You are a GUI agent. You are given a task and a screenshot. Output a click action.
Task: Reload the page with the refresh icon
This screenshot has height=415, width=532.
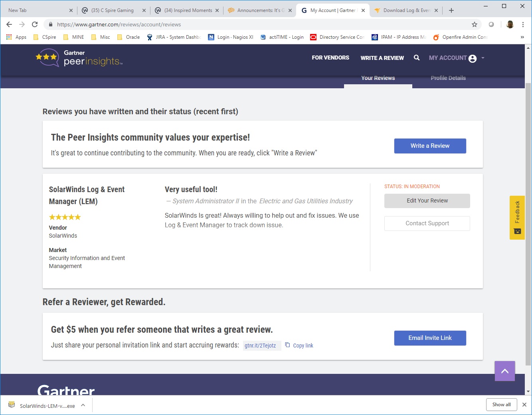click(x=35, y=24)
